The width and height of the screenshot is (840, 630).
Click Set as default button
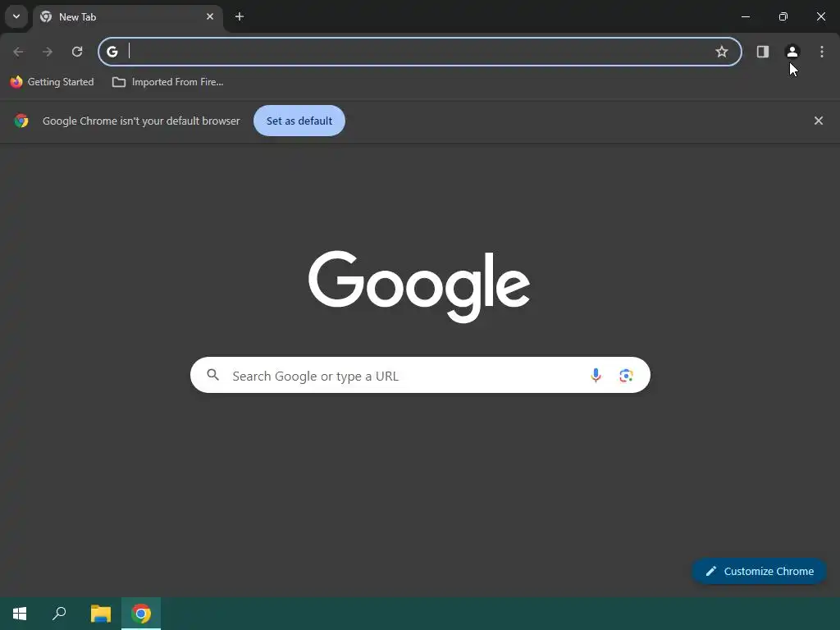pos(299,121)
